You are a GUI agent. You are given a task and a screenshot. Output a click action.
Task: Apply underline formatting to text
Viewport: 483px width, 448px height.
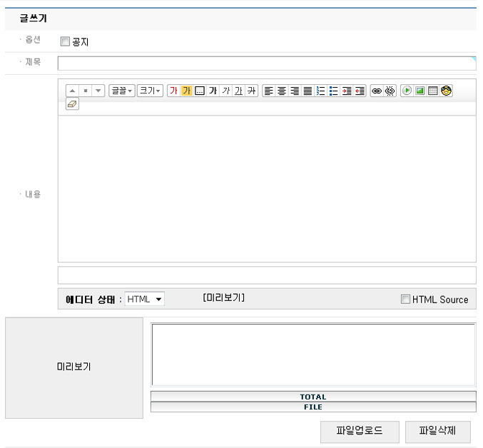[x=238, y=91]
